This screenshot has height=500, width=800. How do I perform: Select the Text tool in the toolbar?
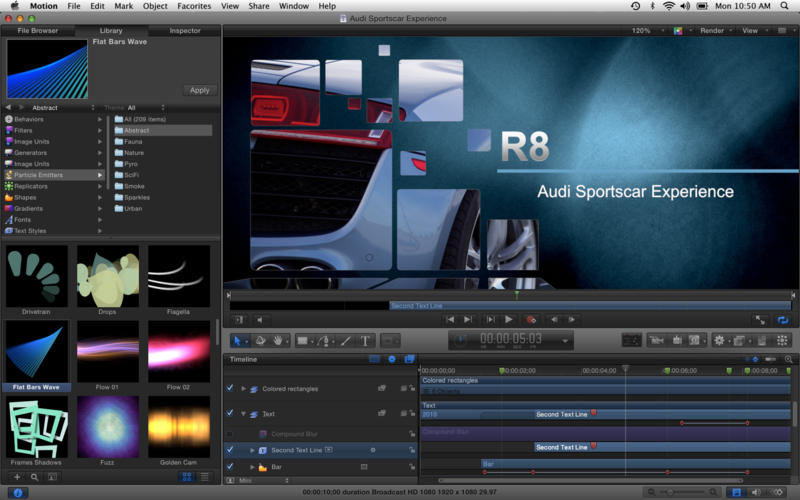tap(366, 341)
